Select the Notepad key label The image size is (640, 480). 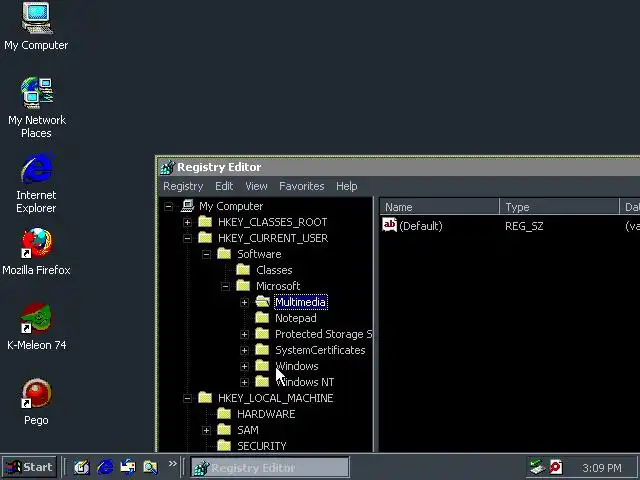pos(296,318)
